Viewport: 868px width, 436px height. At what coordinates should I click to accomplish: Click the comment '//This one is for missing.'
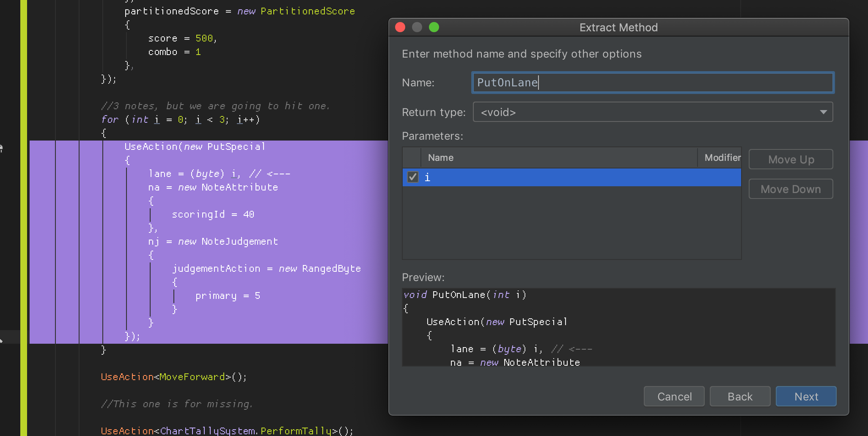click(x=177, y=404)
